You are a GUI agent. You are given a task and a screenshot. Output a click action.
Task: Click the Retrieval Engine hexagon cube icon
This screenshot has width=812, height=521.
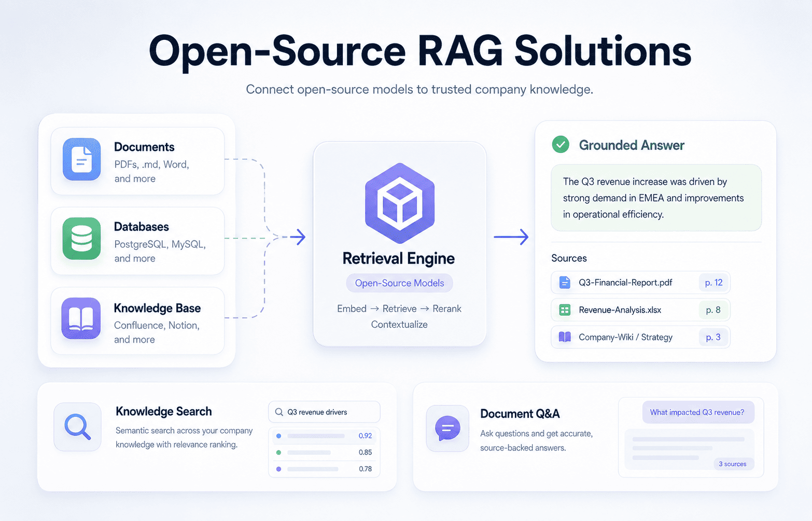(x=399, y=203)
